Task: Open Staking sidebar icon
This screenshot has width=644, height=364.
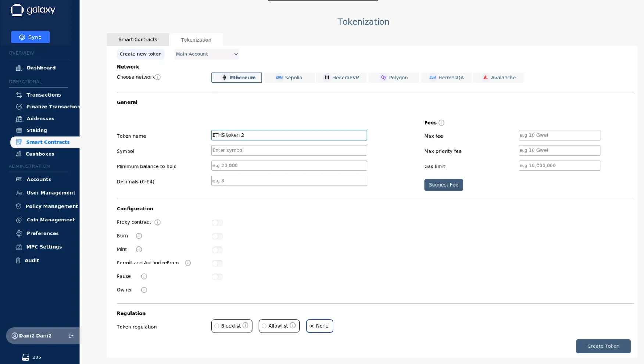Action: [x=19, y=130]
